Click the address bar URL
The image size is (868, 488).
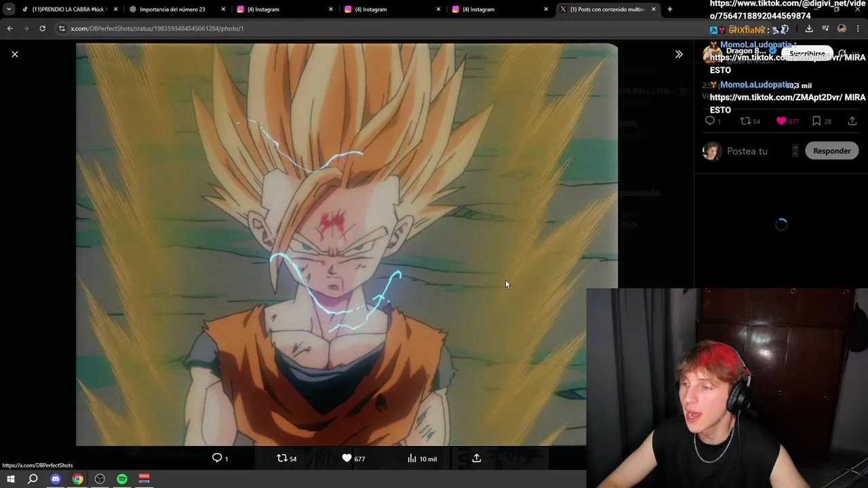coord(157,28)
